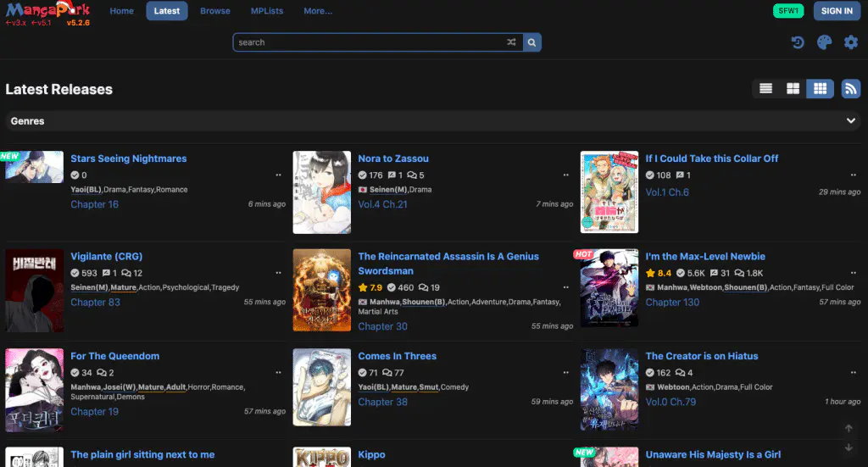Open the More... navigation dropdown
Viewport: 868px width, 467px height.
[x=318, y=10]
